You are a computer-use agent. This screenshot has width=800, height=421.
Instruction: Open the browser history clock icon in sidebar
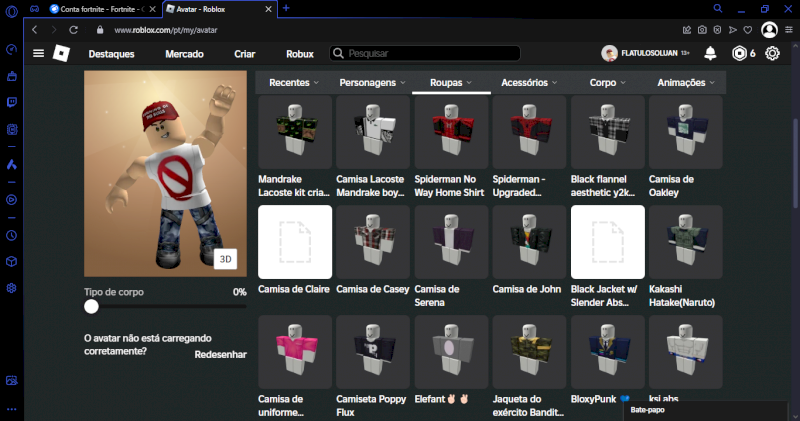(x=11, y=235)
